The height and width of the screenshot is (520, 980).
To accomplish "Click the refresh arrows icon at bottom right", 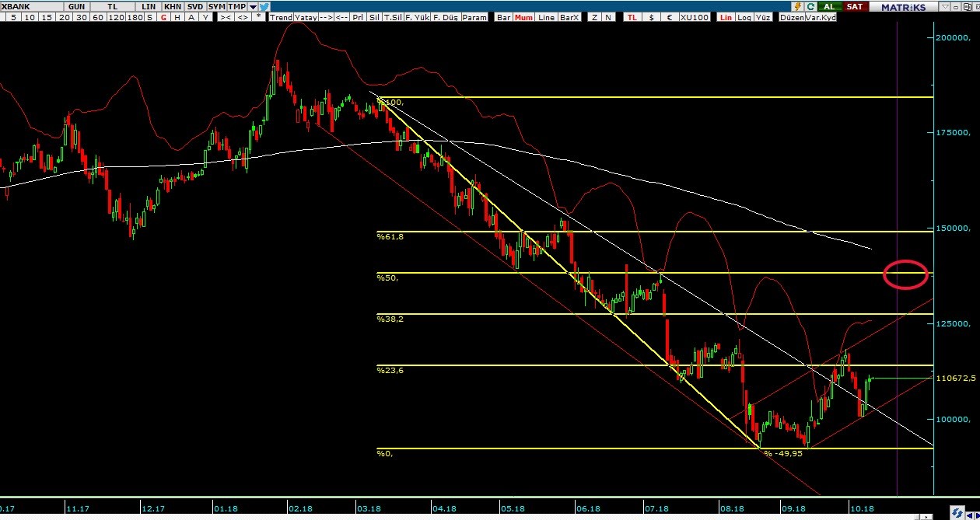I will (x=957, y=512).
